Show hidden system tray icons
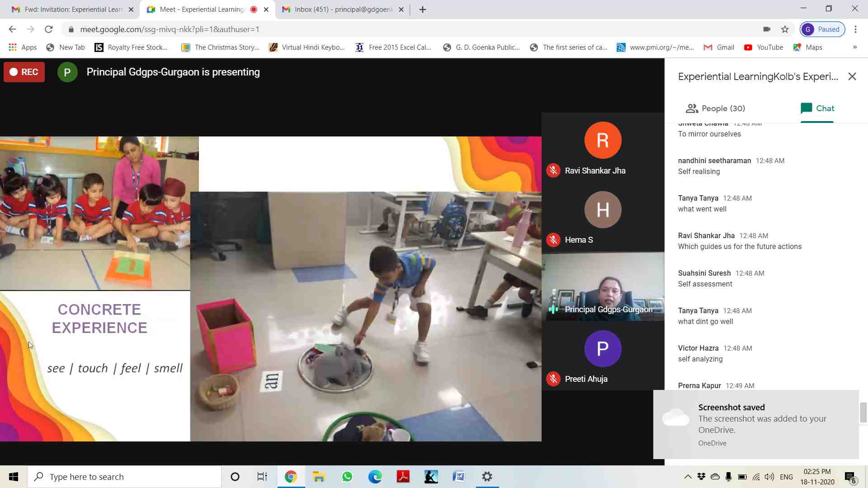The width and height of the screenshot is (868, 488). (688, 477)
